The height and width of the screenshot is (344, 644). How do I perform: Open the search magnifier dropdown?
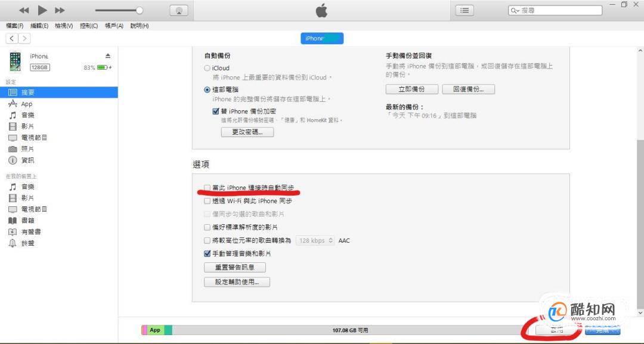coord(515,11)
